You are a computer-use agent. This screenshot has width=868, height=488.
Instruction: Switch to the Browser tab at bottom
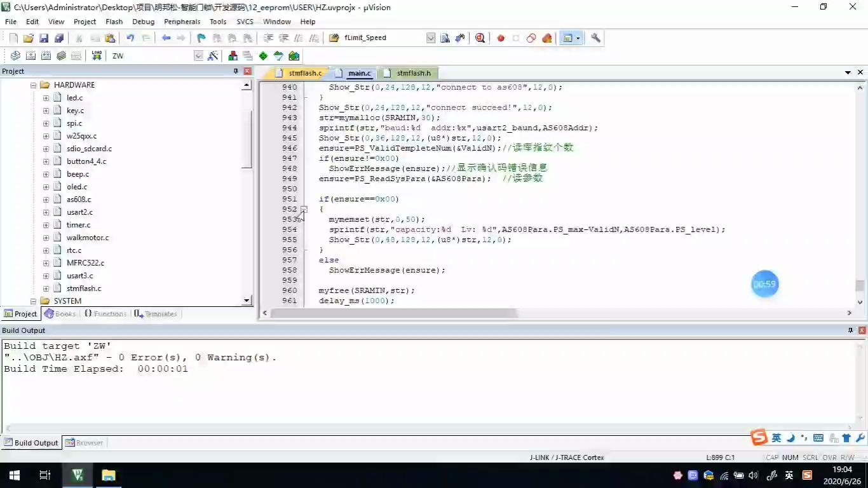click(x=85, y=443)
